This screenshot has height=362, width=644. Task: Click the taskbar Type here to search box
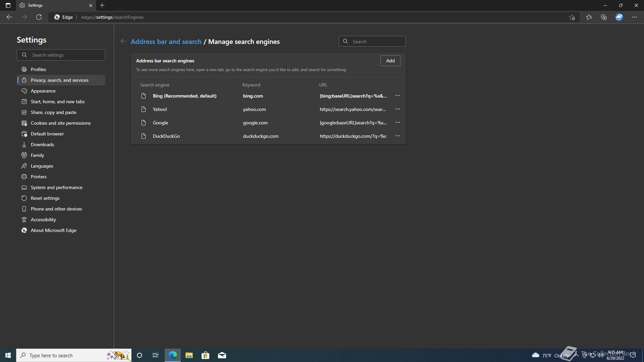coord(74,355)
